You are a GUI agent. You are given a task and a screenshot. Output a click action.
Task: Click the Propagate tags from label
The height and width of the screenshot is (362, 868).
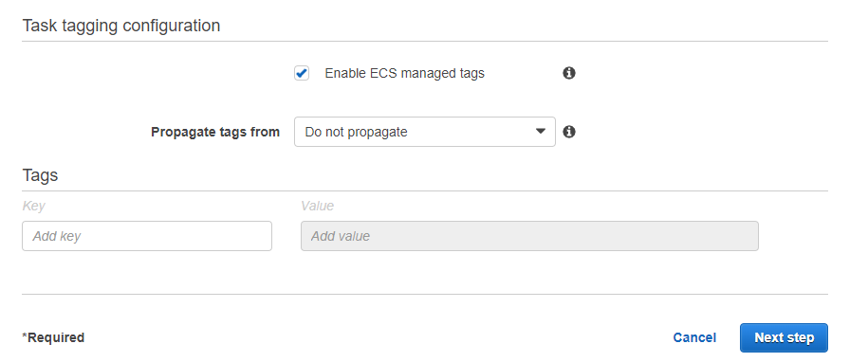click(215, 132)
